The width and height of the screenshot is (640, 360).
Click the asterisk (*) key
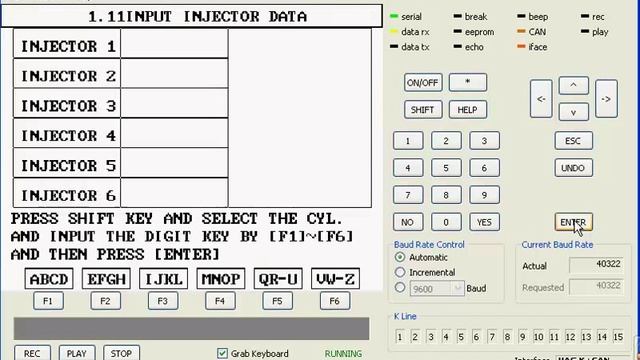tap(468, 82)
